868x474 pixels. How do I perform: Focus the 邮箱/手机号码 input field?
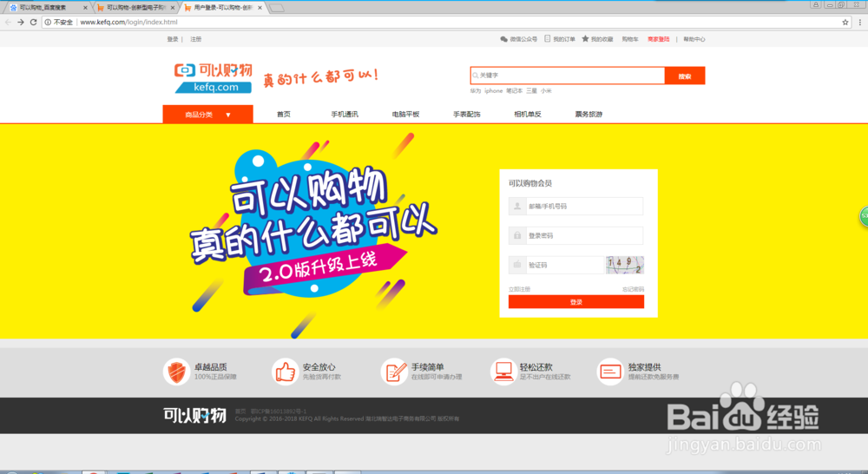tap(584, 206)
